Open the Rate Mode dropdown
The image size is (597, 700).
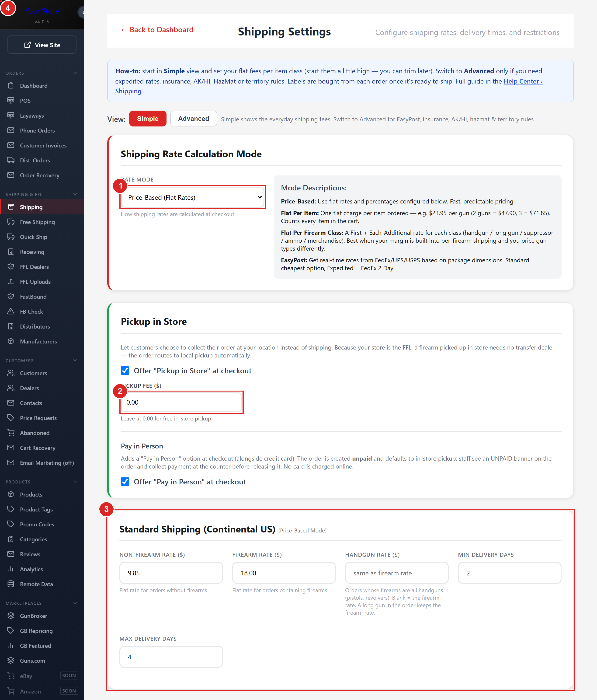point(193,197)
